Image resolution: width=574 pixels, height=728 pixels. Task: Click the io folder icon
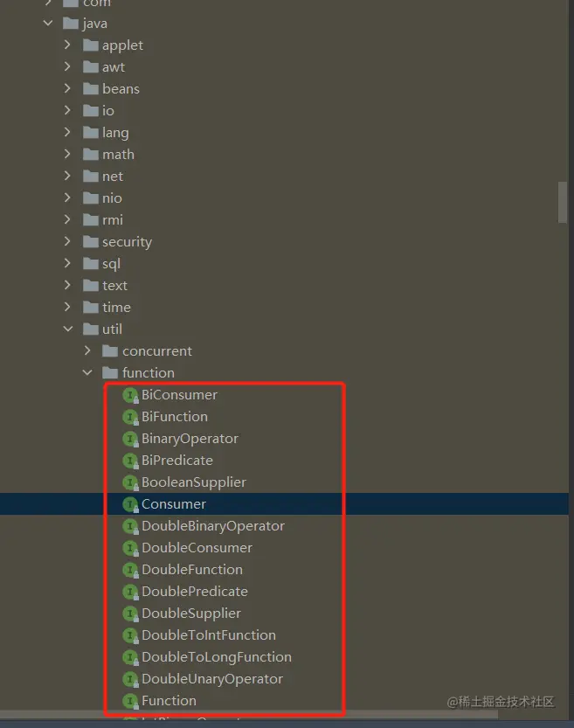point(91,110)
